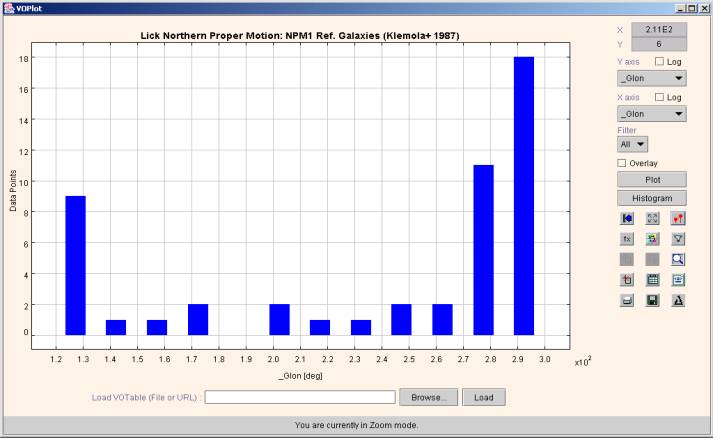This screenshot has height=438, width=713.
Task: Enable the X axis Log checkbox
Action: click(x=659, y=97)
